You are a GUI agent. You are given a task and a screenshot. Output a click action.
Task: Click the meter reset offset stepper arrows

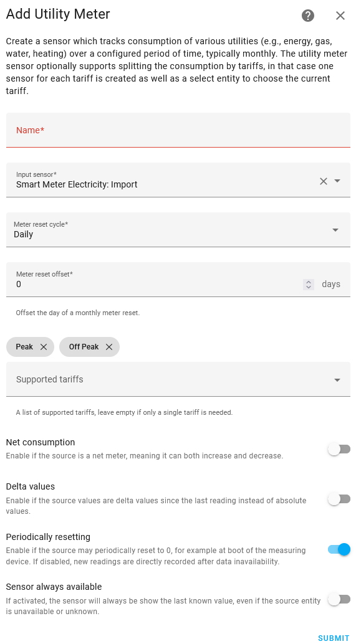(x=309, y=284)
